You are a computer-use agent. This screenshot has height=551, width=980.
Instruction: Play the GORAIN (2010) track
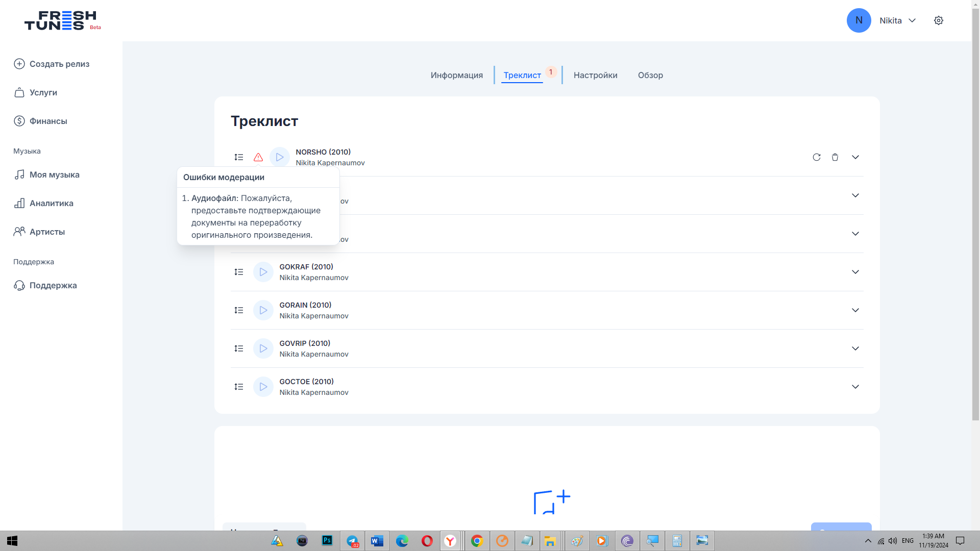[263, 310]
